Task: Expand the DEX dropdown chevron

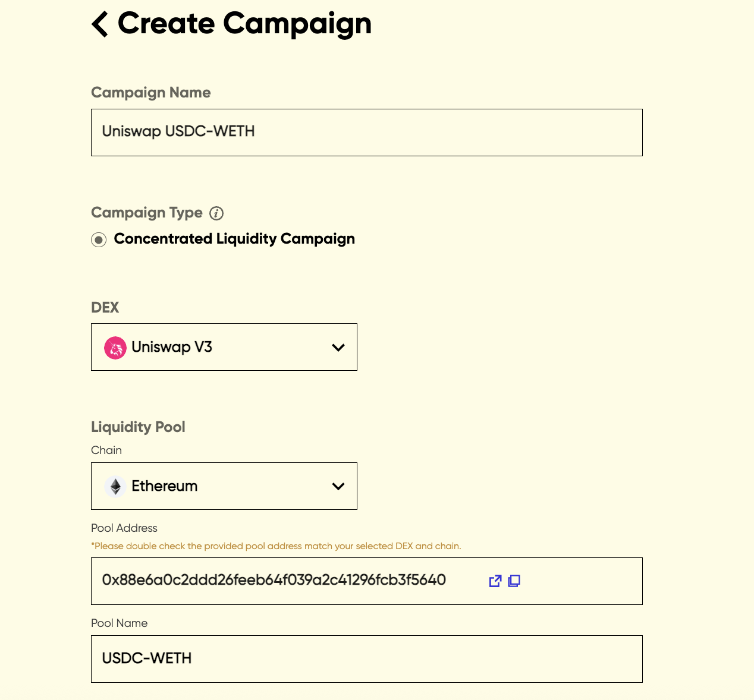Action: [x=338, y=348]
